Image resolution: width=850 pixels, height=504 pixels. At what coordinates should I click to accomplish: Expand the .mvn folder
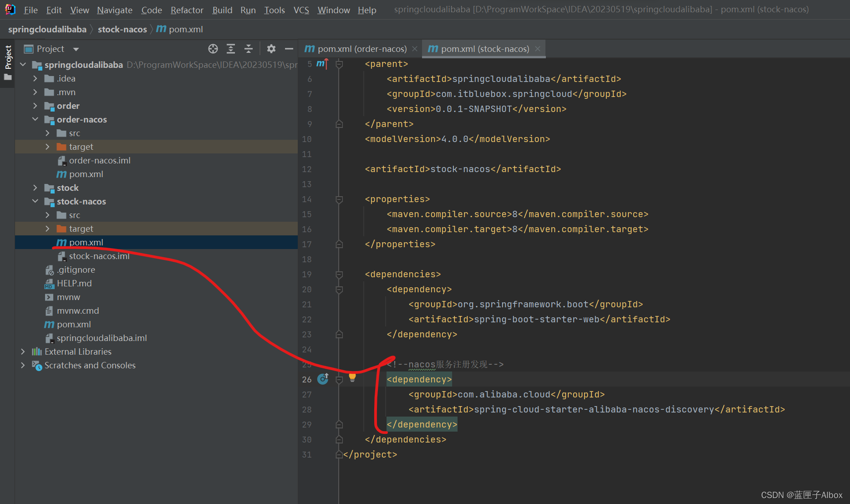pyautogui.click(x=35, y=92)
